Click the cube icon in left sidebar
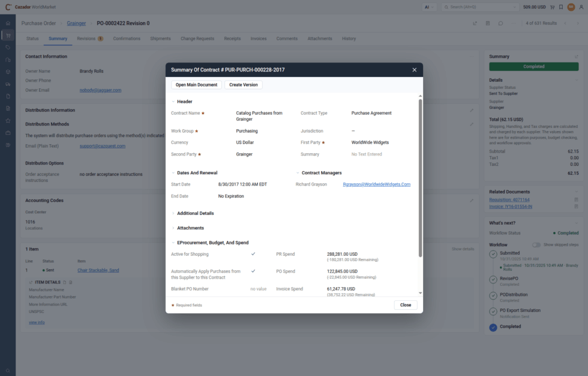588x376 pixels. coord(8,72)
